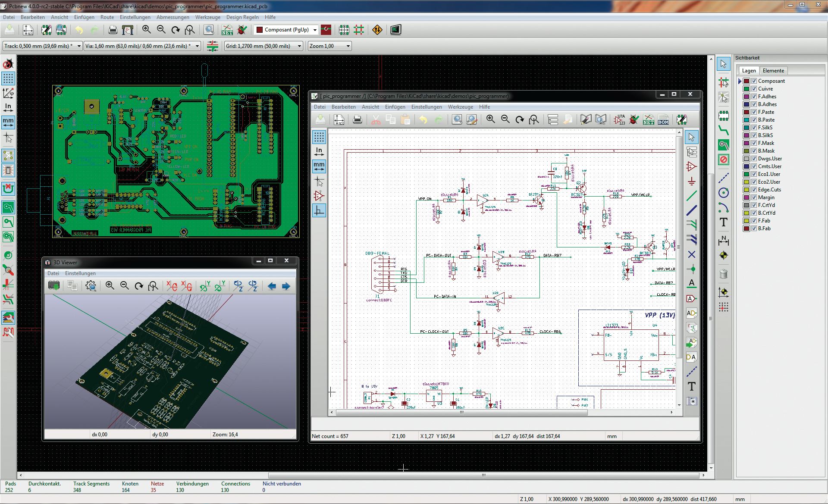
Task: Click the PCB canvas horizontal scrollbar
Action: pos(483,475)
